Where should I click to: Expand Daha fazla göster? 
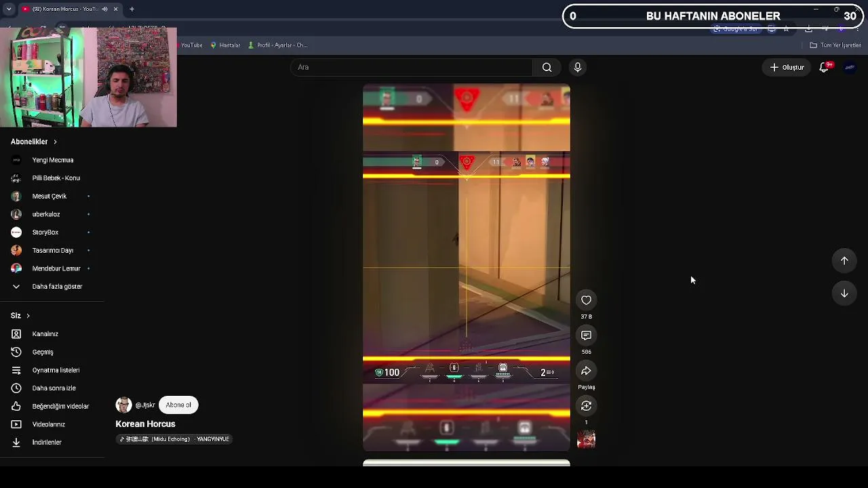click(52, 287)
